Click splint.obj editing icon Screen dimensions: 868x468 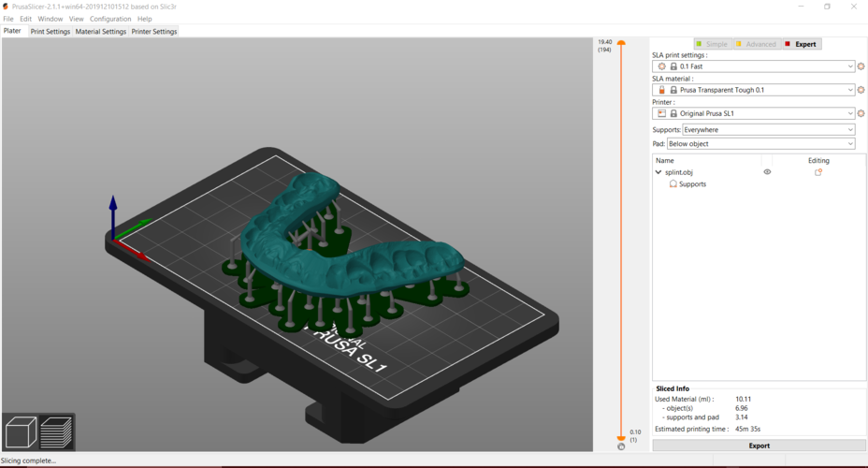tap(818, 172)
